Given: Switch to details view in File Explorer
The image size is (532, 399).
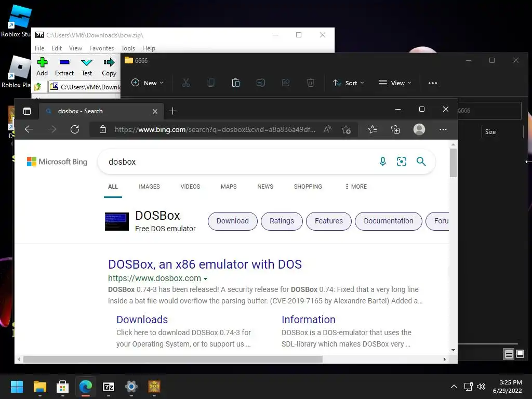Looking at the screenshot, I should [x=509, y=354].
